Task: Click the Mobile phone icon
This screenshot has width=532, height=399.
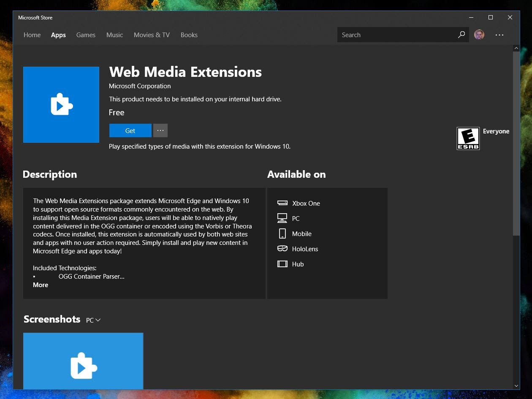Action: pos(282,233)
